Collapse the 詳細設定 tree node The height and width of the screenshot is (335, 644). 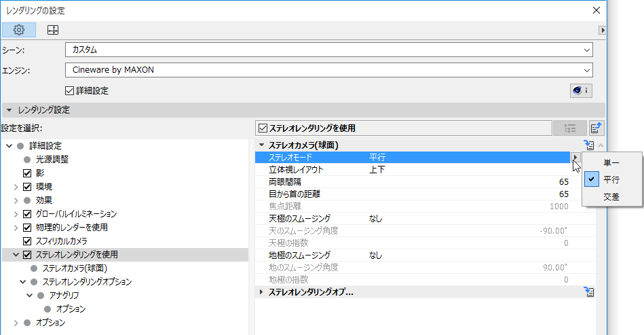[x=10, y=146]
